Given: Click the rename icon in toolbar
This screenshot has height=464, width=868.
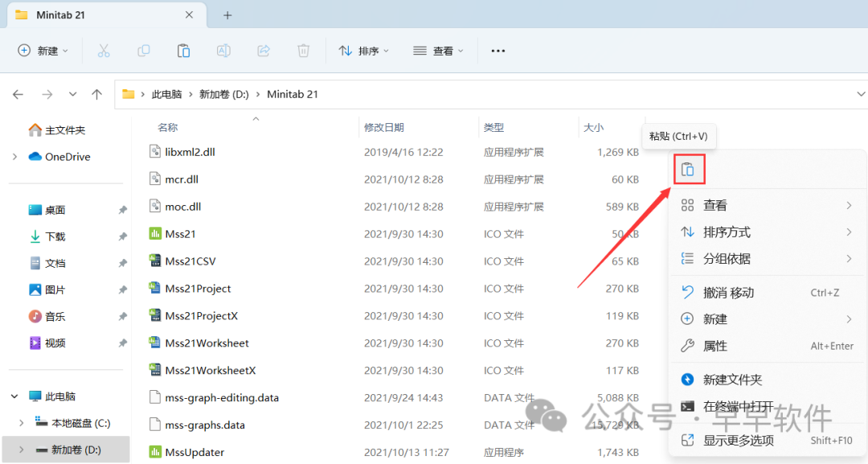Looking at the screenshot, I should 223,51.
